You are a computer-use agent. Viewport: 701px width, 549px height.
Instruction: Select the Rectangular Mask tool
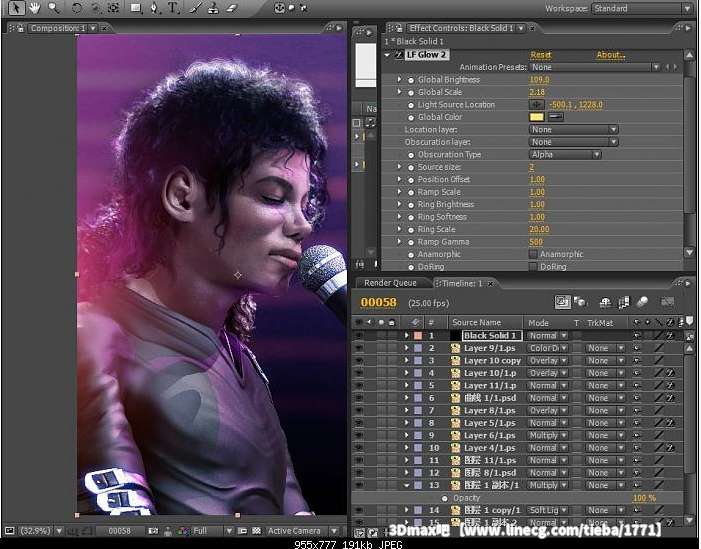point(135,8)
